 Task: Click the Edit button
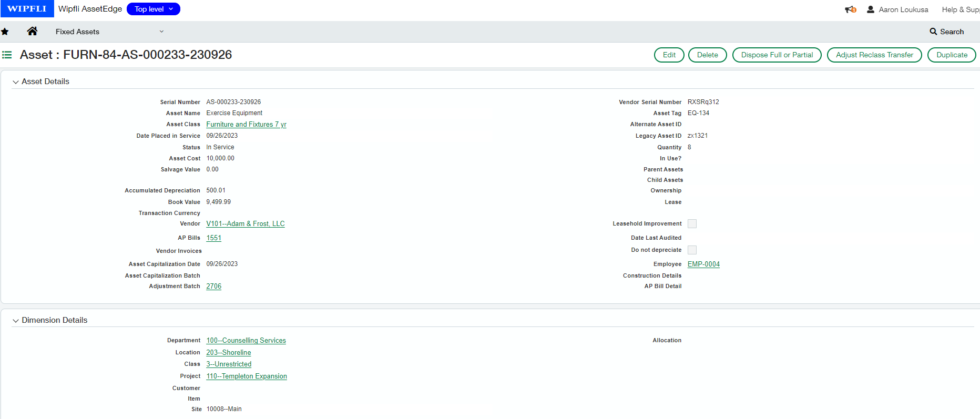[669, 55]
